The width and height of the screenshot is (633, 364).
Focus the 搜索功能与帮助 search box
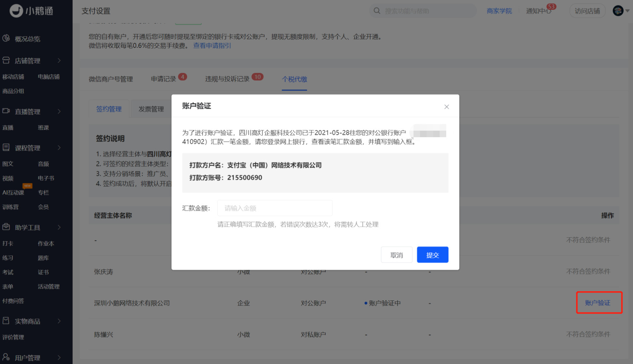(x=423, y=11)
